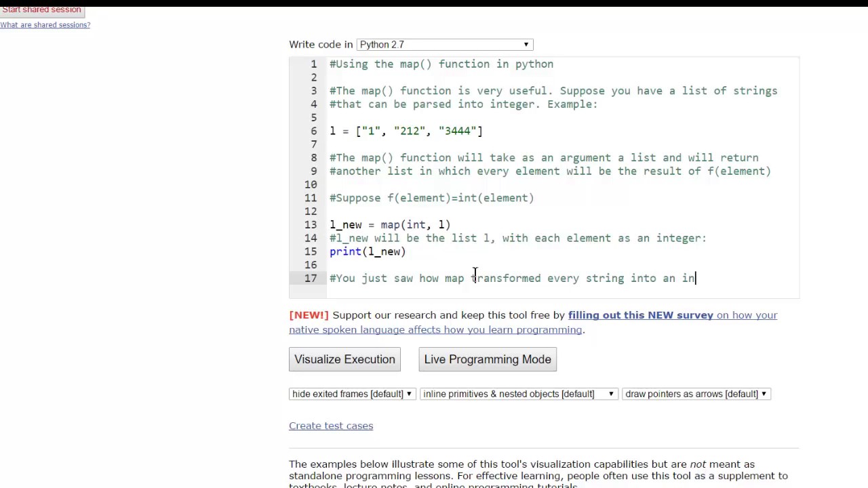This screenshot has width=868, height=488.
Task: Place cursor at end of code line 17
Action: click(696, 279)
